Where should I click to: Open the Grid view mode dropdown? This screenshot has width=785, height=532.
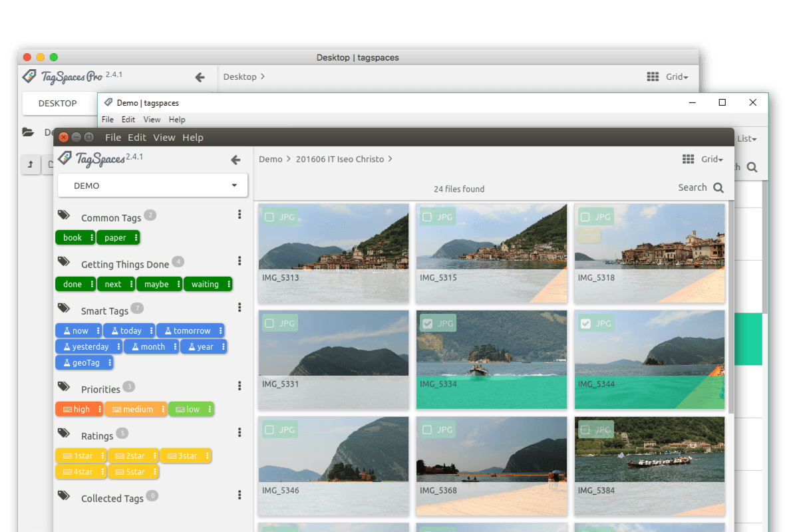point(704,159)
